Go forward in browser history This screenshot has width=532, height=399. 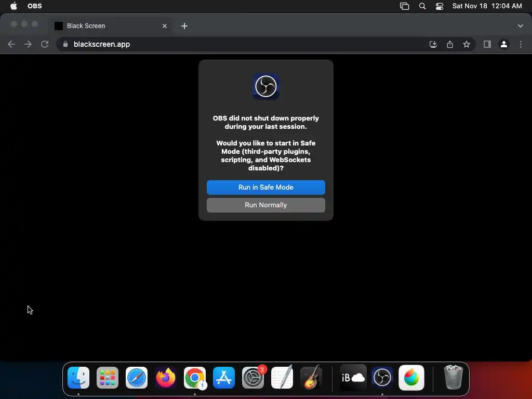[x=28, y=44]
